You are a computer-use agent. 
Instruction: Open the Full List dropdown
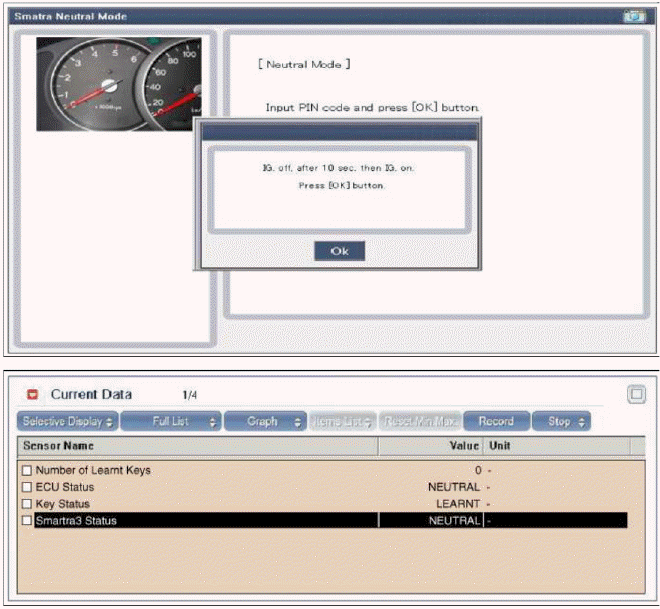pyautogui.click(x=171, y=421)
